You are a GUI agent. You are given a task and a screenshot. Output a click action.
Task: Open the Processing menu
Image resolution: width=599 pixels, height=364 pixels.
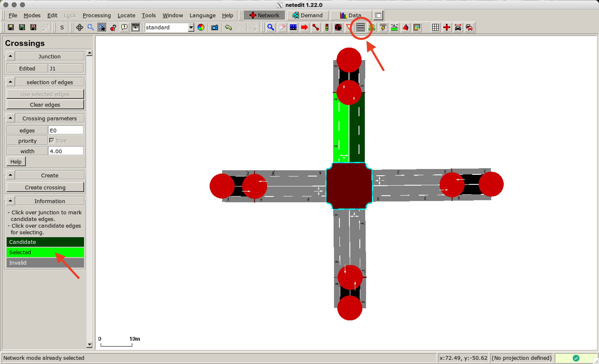(97, 15)
